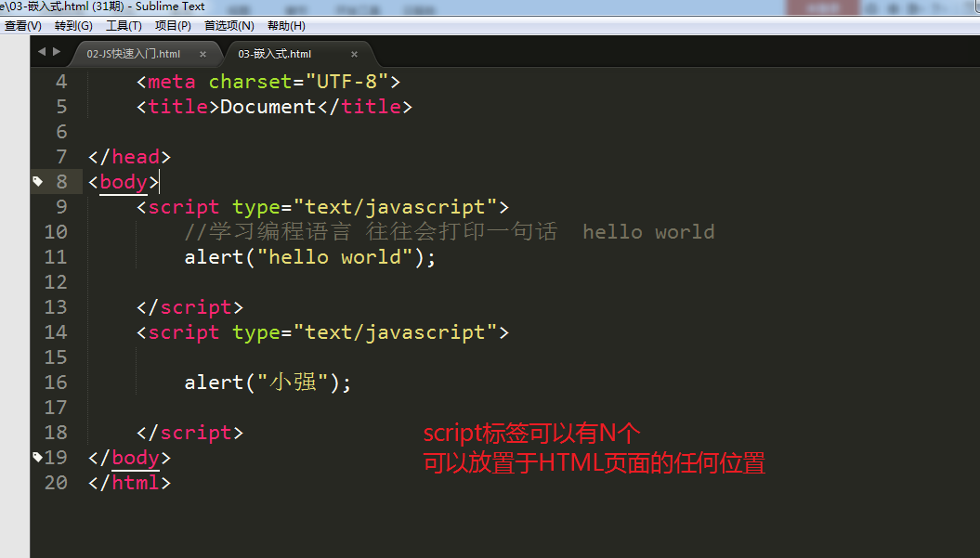The image size is (980, 558).
Task: Click the red script标签可以有N个 annotation text
Action: pos(531,434)
